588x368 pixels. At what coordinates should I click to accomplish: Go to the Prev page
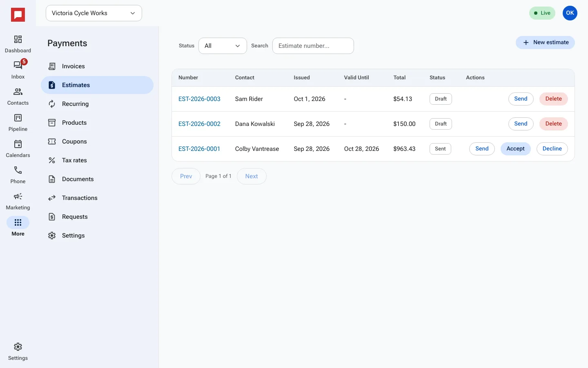point(186,176)
